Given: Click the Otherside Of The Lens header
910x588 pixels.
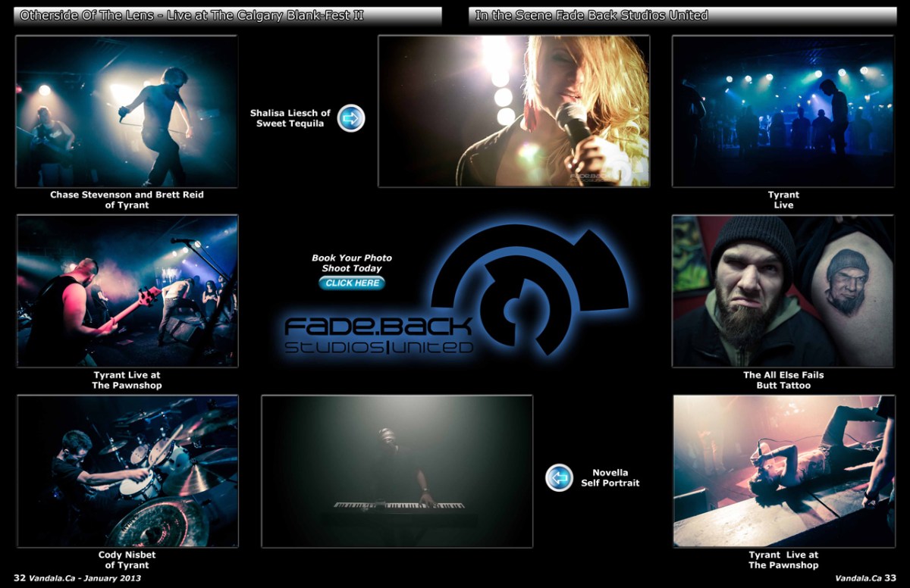Looking at the screenshot, I should pos(227,15).
